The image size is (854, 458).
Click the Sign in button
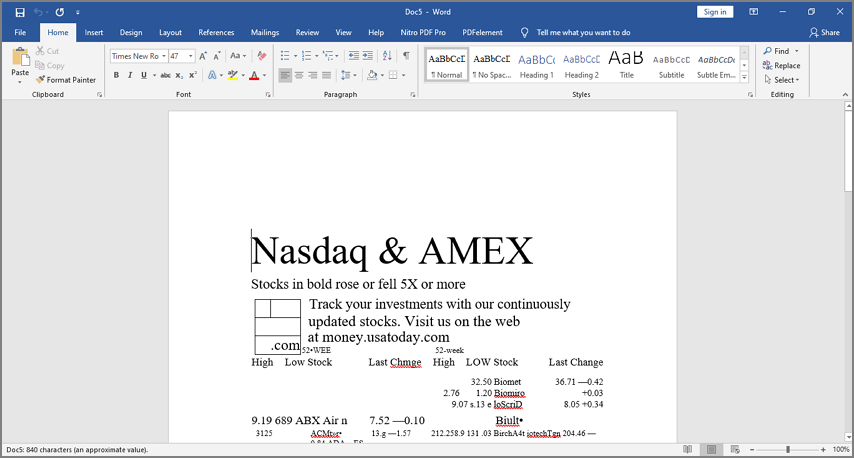point(715,12)
